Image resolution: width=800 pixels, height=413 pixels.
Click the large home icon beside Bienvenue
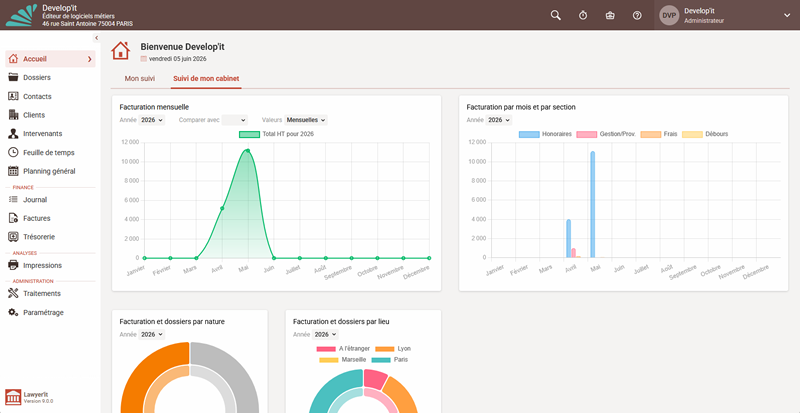[x=121, y=51]
